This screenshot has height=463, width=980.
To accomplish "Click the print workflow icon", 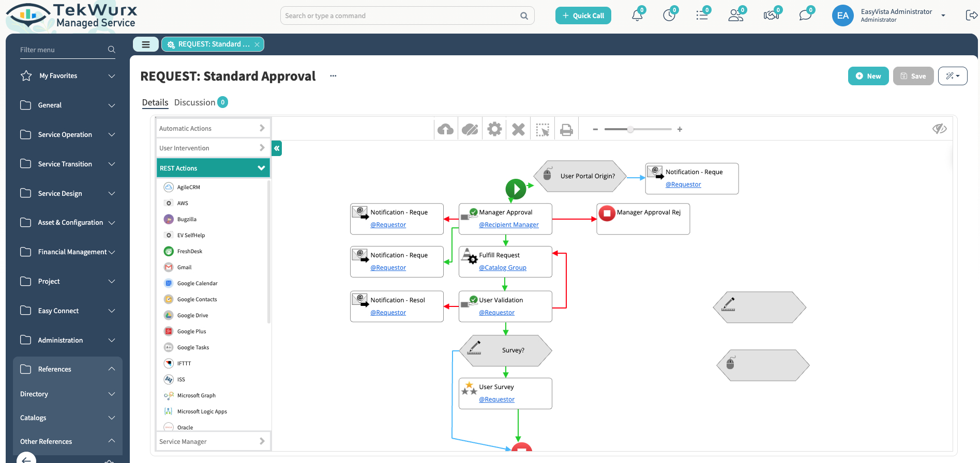I will 566,129.
